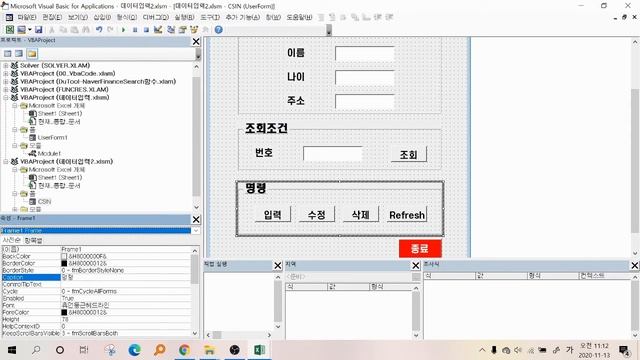Click the Break pause icon

click(x=135, y=29)
